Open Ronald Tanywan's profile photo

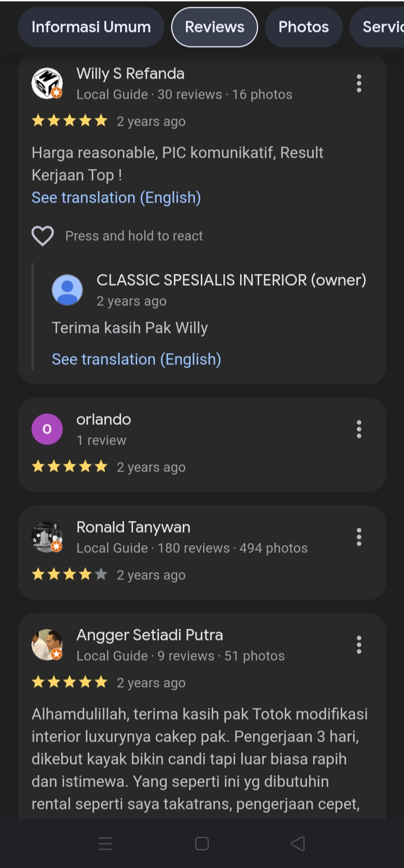tap(47, 537)
